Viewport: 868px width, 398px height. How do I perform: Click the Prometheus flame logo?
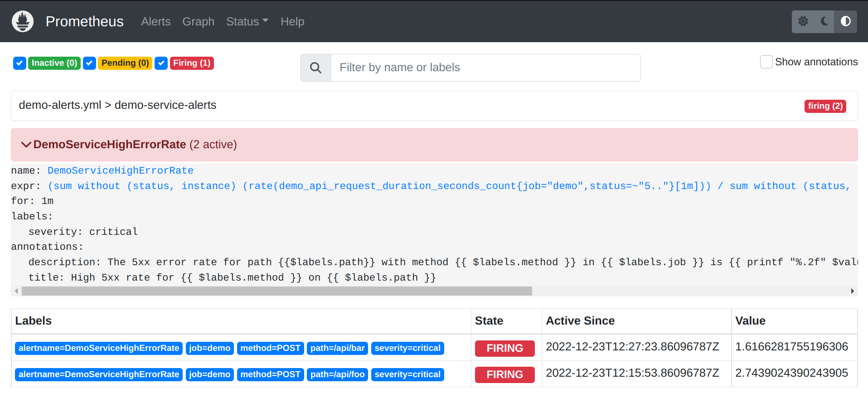pyautogui.click(x=23, y=21)
